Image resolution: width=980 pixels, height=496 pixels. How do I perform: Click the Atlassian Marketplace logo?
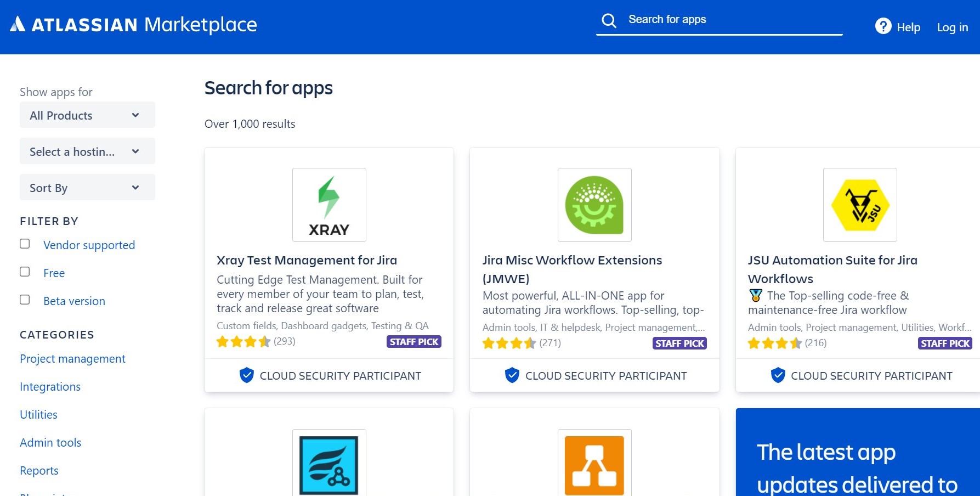pos(133,25)
